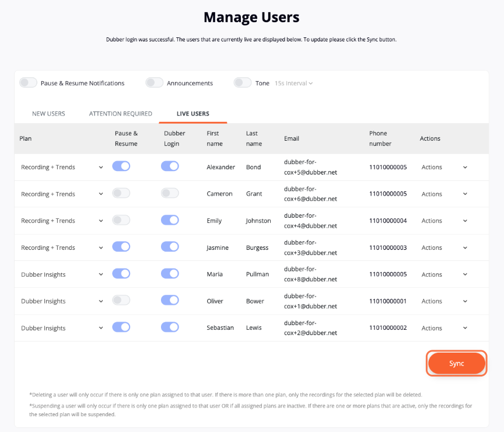
Task: Open Actions menu for Sebastian Lewis
Action: coord(444,328)
